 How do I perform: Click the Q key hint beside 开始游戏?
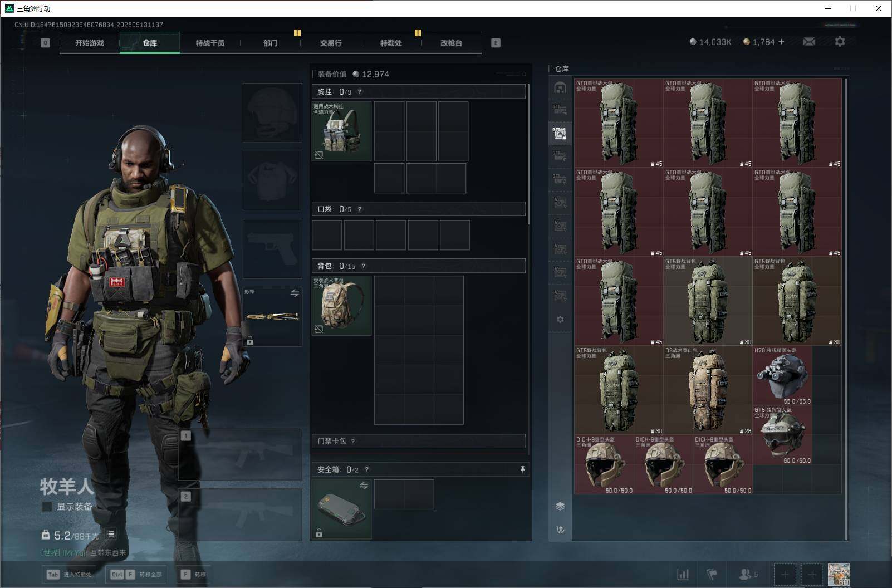[46, 43]
